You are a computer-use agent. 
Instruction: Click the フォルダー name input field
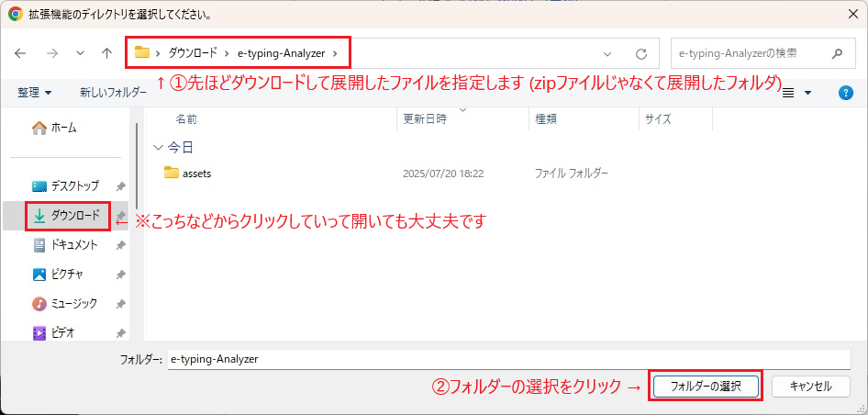508,359
